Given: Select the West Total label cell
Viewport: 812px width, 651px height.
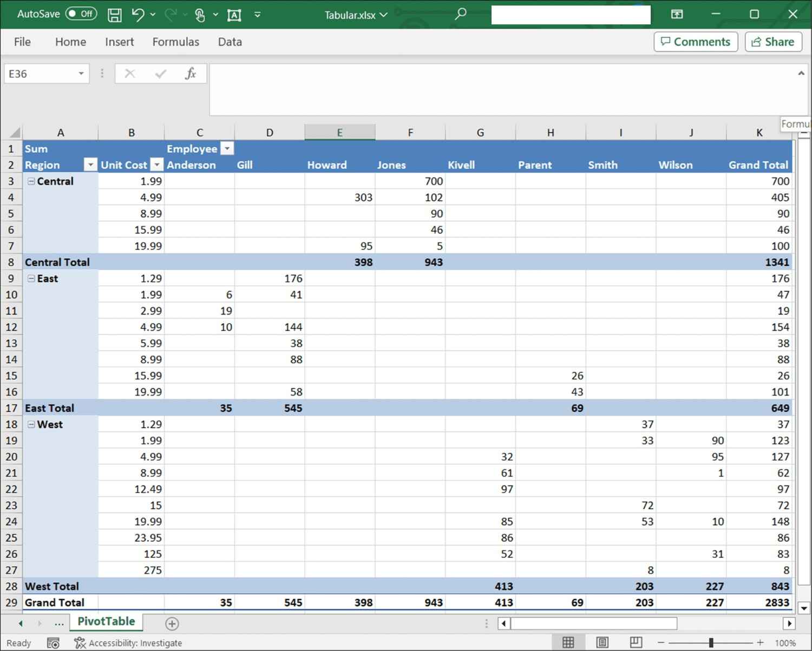Looking at the screenshot, I should tap(60, 586).
